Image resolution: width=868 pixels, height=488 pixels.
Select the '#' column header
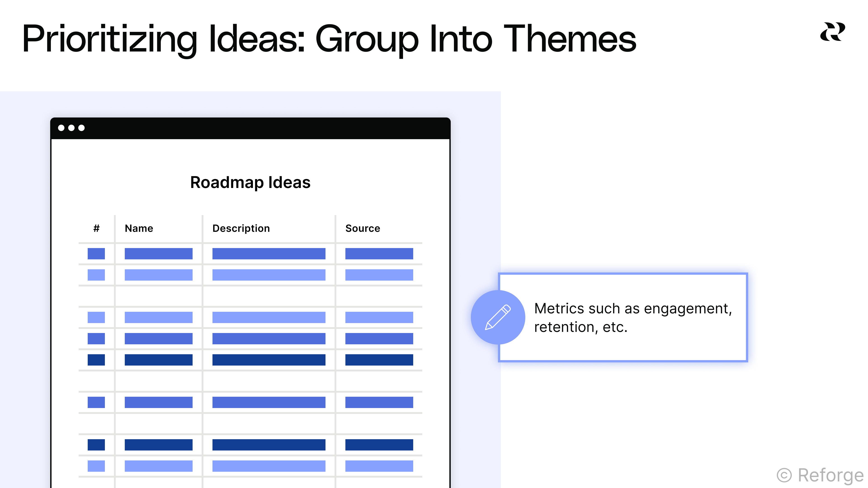point(96,228)
